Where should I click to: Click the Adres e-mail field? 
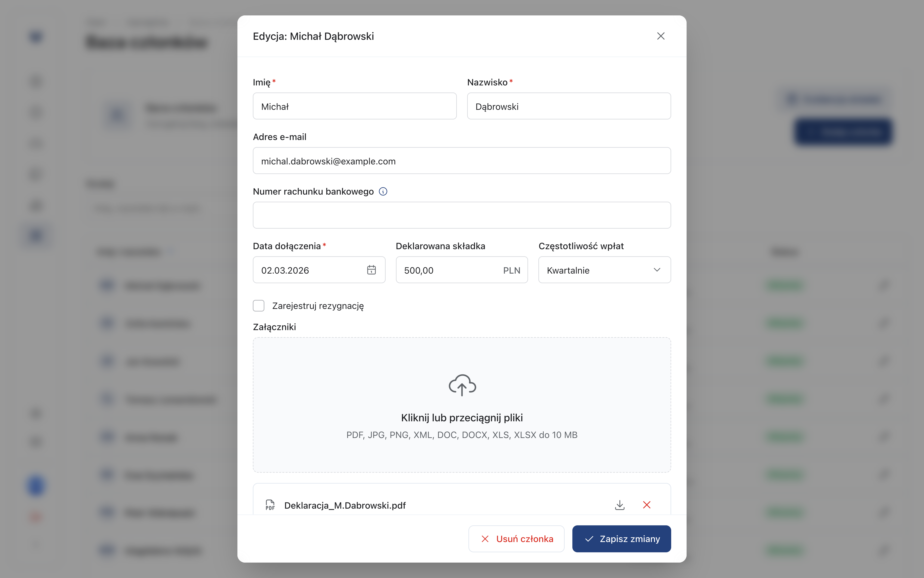coord(462,161)
